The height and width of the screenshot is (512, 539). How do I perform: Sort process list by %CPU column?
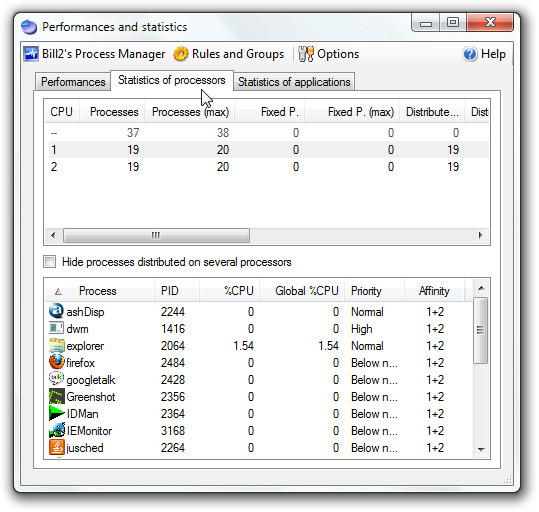[x=229, y=291]
